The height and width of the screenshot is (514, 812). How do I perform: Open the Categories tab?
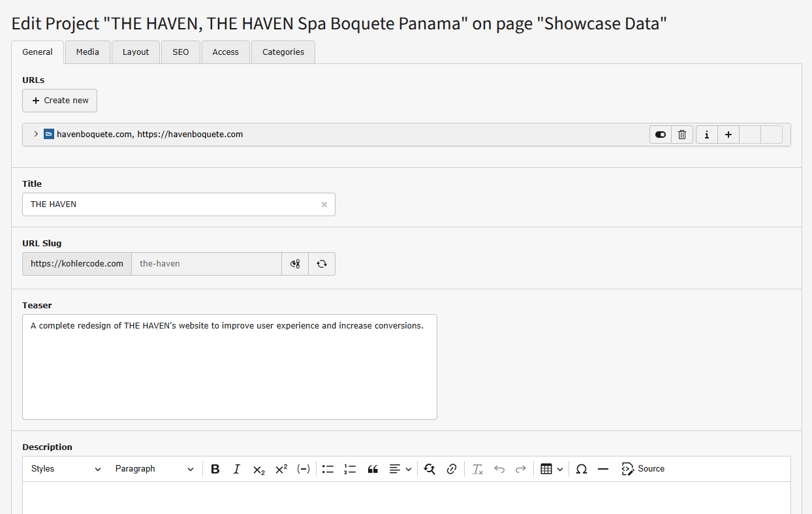tap(283, 52)
